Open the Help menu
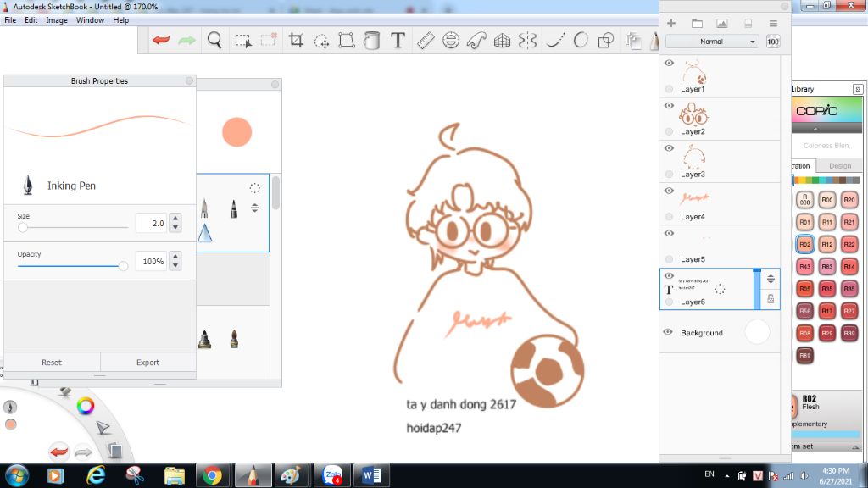Image resolution: width=868 pixels, height=488 pixels. [x=120, y=20]
